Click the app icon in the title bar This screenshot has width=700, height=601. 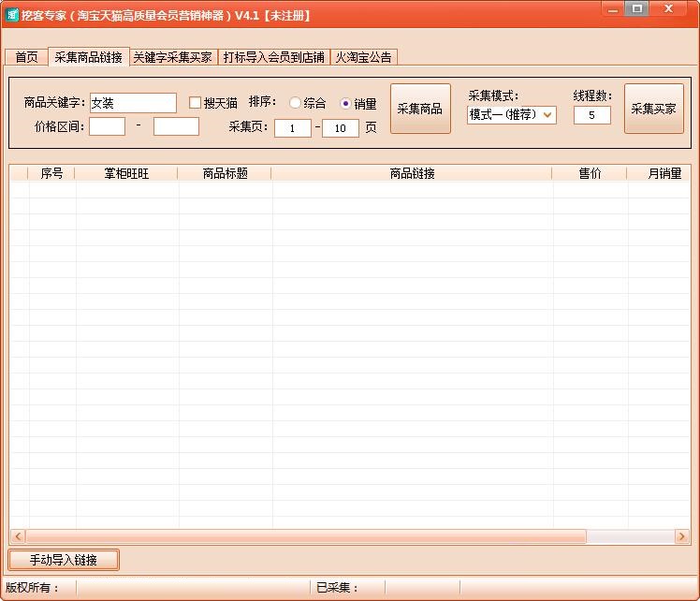12,15
